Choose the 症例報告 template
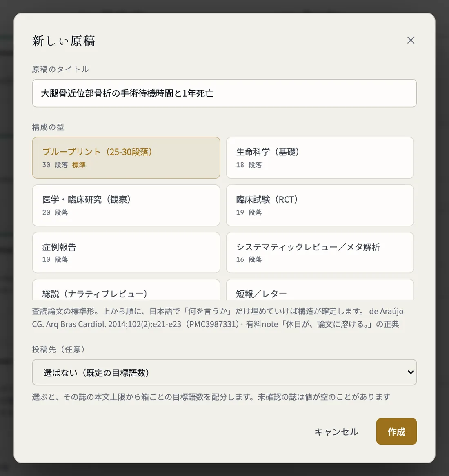The image size is (449, 476). [x=126, y=252]
